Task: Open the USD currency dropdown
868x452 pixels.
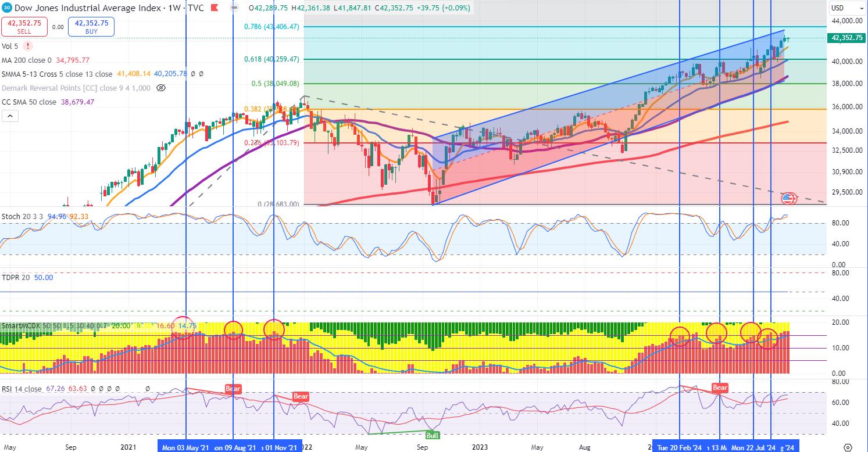Action: (847, 8)
